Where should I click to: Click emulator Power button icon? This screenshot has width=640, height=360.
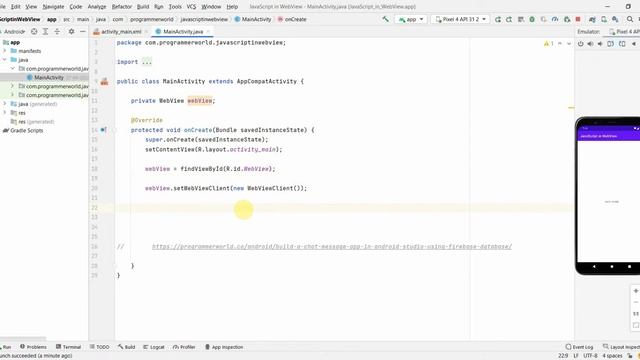(x=580, y=44)
